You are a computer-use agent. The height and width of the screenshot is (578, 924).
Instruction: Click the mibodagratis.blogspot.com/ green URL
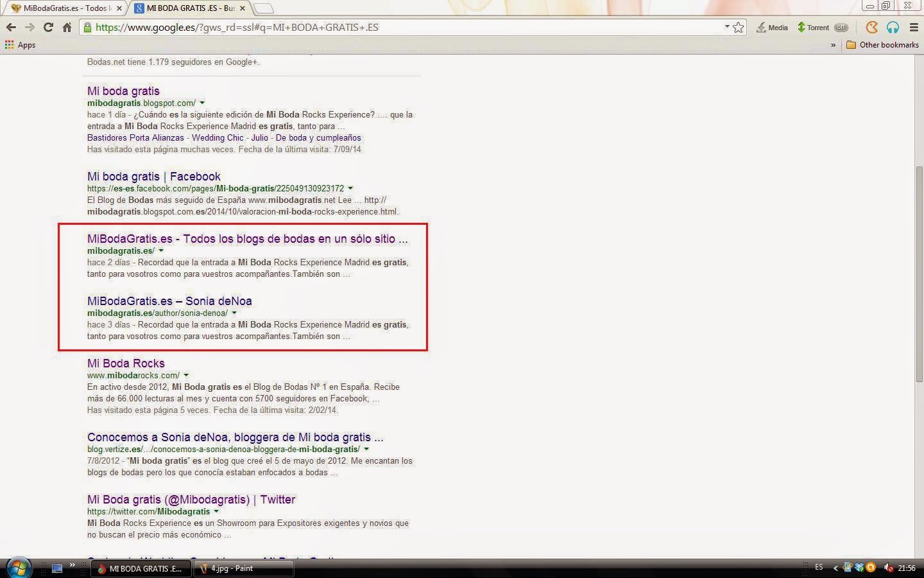tap(142, 103)
